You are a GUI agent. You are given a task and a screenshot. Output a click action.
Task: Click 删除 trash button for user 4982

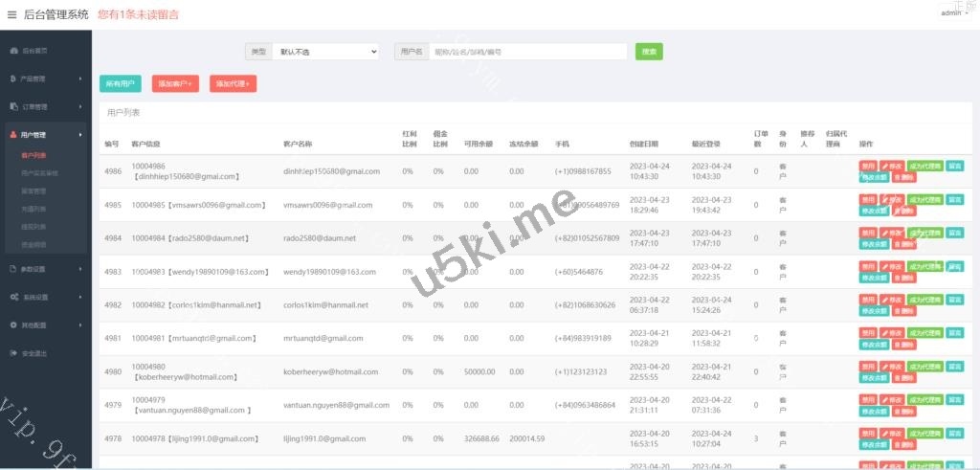pos(903,311)
